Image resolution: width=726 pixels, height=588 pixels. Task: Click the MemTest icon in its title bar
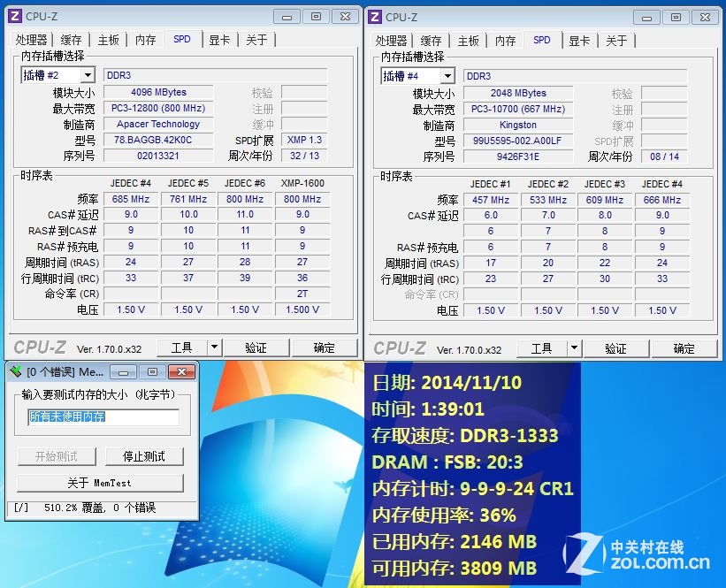tap(15, 371)
